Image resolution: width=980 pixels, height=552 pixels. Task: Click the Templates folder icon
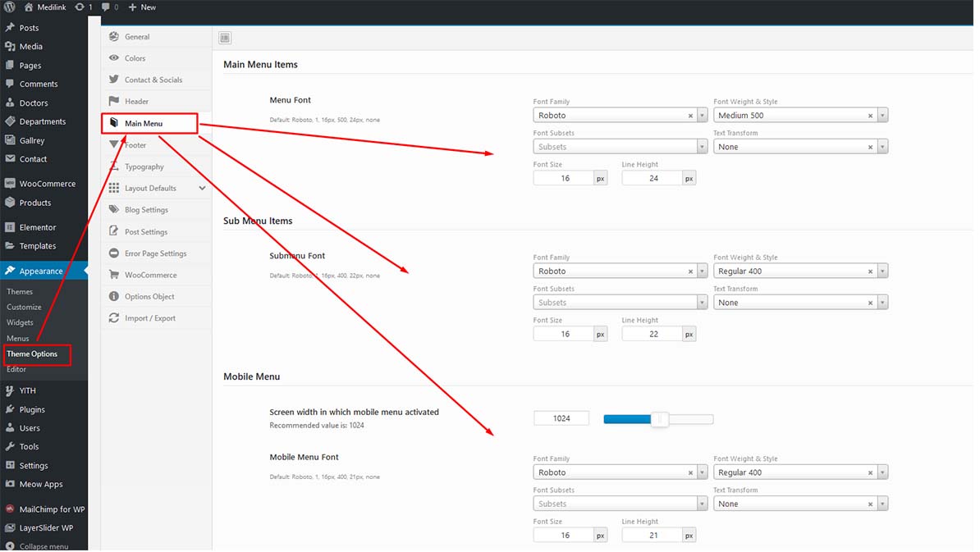10,245
